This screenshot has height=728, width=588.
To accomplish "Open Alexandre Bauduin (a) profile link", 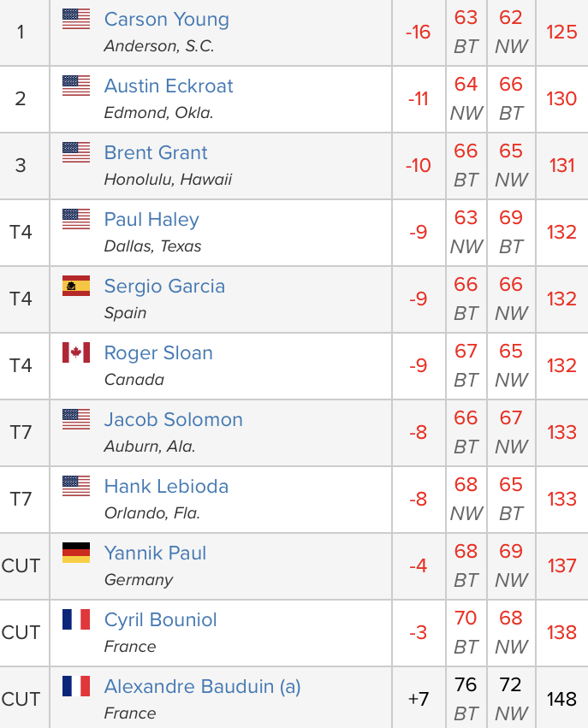I will tap(202, 686).
